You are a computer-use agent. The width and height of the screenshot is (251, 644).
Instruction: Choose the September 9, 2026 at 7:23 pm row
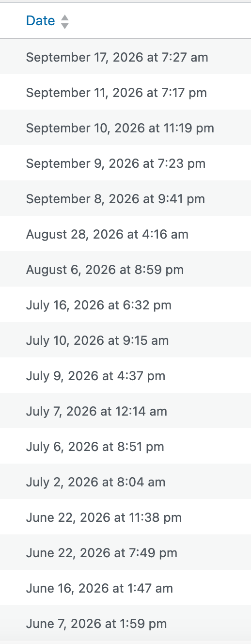tap(125, 163)
